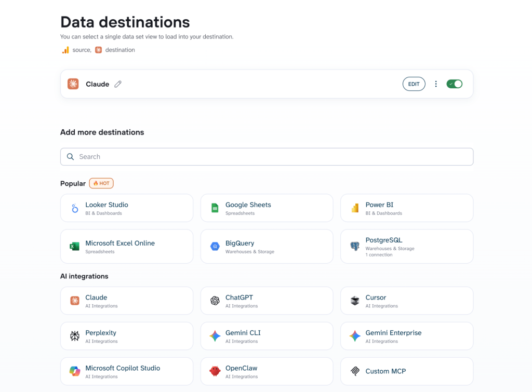Click into the Search destinations field
Screen dimensions: 532x392
(267, 157)
